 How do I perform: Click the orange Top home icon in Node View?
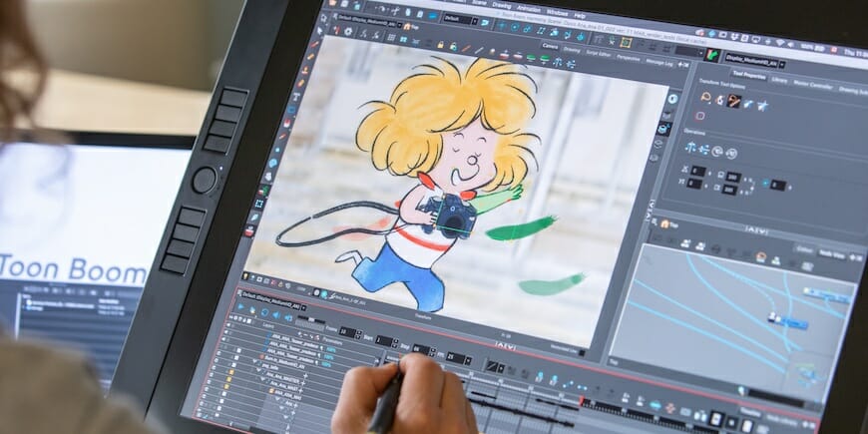click(x=664, y=224)
